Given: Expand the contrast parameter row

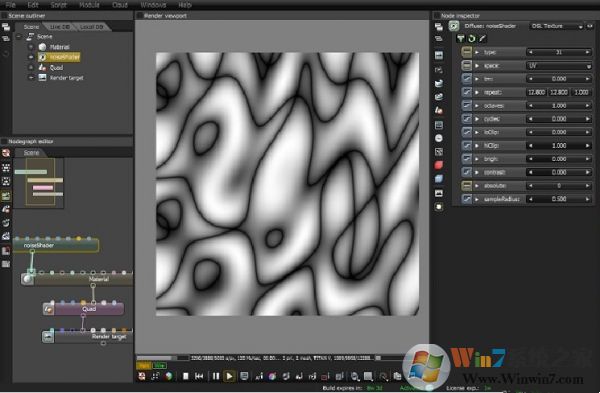Looking at the screenshot, I should [477, 172].
